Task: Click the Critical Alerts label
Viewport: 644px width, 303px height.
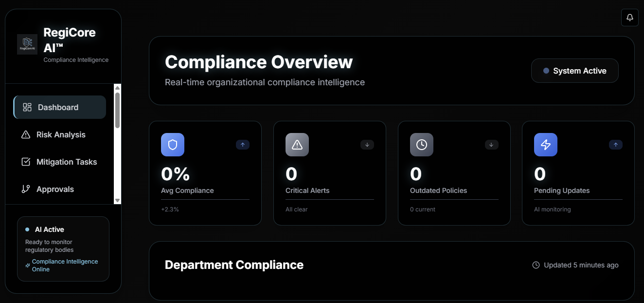Action: tap(307, 190)
